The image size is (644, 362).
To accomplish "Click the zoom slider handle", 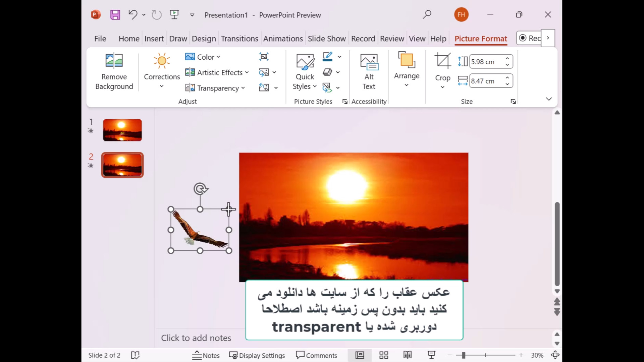I will (x=463, y=355).
